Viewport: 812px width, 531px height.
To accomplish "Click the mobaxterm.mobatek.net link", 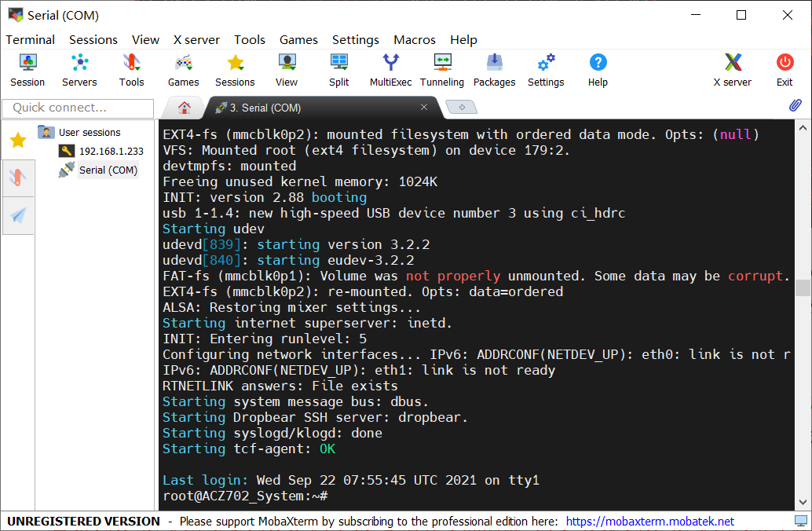I will click(x=649, y=521).
